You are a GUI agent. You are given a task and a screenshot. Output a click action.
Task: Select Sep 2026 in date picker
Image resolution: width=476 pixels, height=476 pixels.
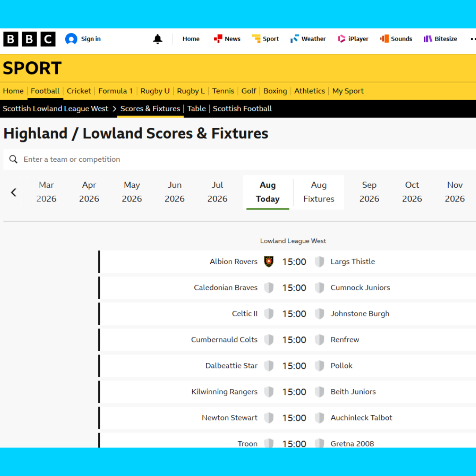click(369, 192)
